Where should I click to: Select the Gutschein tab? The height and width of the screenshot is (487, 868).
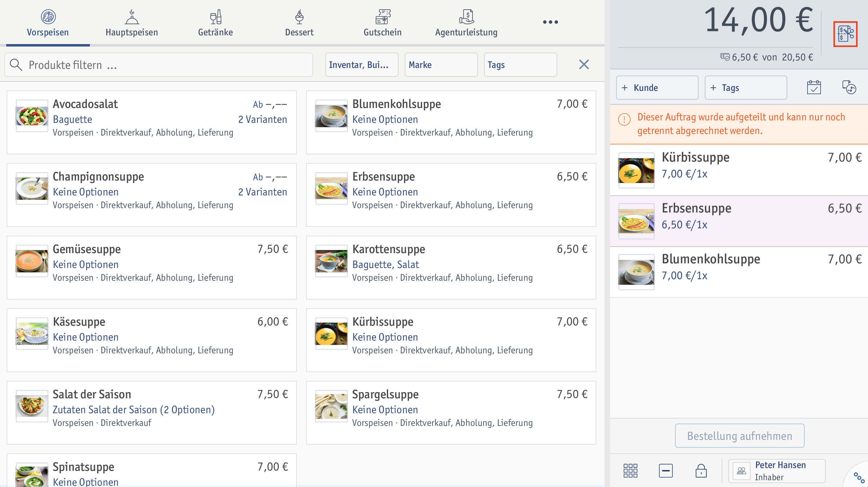(x=383, y=23)
